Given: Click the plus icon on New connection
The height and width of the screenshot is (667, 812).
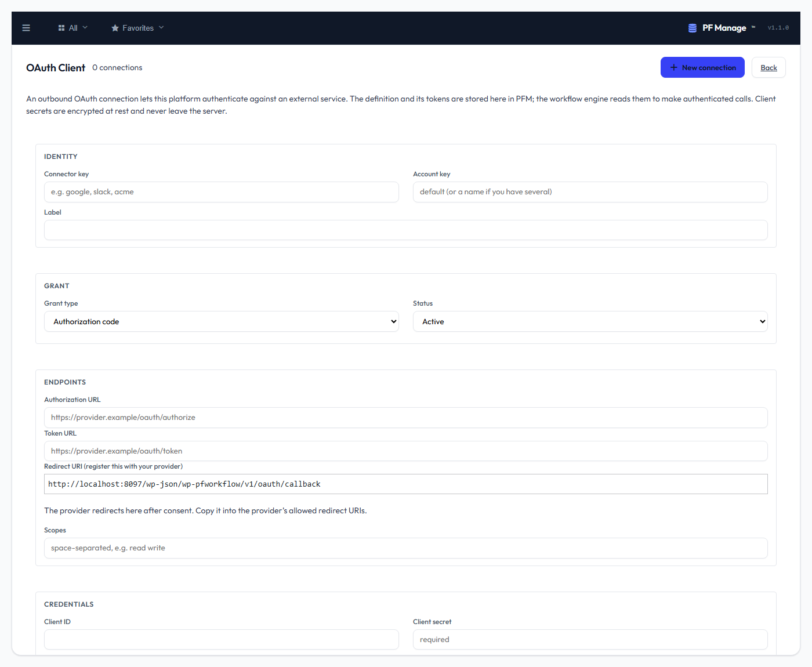Looking at the screenshot, I should click(674, 67).
